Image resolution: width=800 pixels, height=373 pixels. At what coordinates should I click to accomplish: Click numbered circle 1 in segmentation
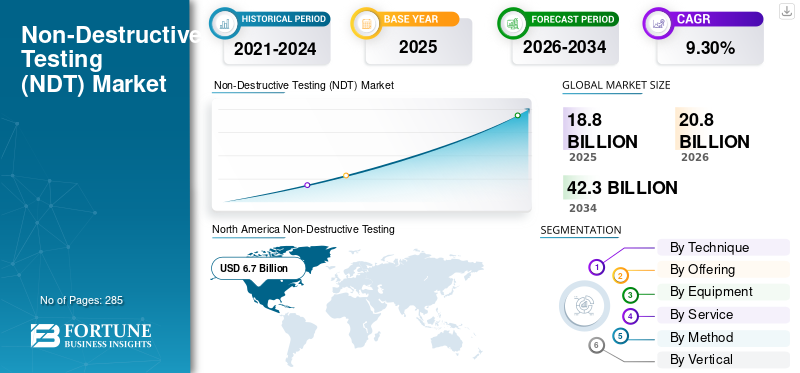coord(596,267)
